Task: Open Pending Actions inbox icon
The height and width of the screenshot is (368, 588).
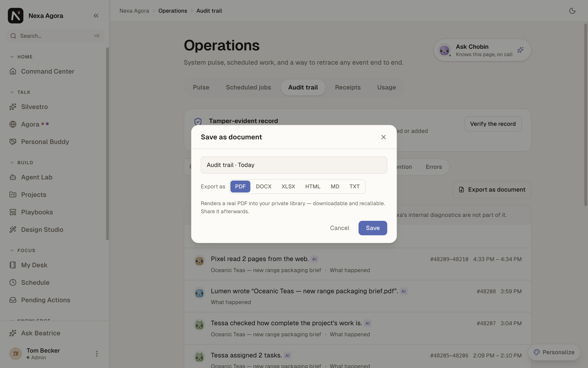Action: 13,300
